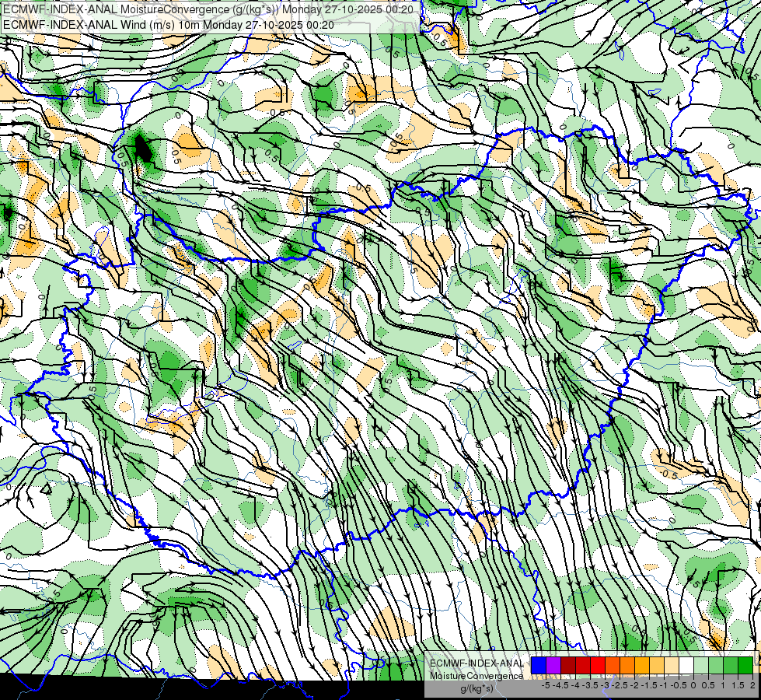Click the legend scale value 2
761x700 pixels.
point(752,685)
